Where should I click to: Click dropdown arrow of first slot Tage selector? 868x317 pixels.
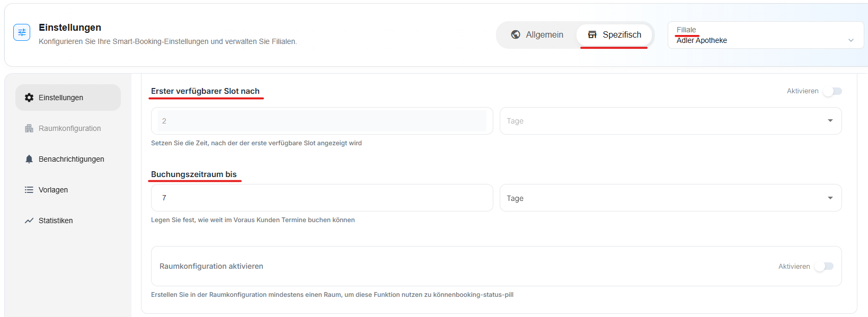[830, 121]
